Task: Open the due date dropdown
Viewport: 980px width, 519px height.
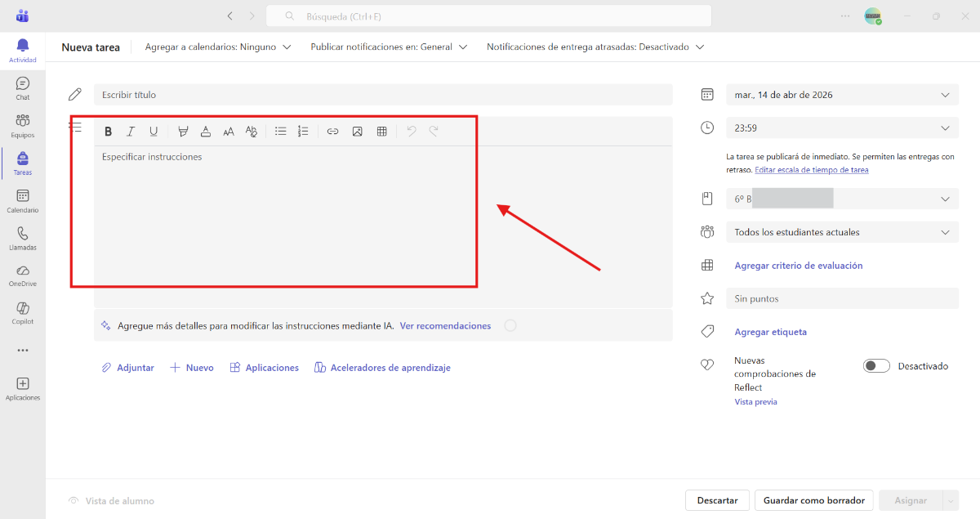Action: coord(842,95)
